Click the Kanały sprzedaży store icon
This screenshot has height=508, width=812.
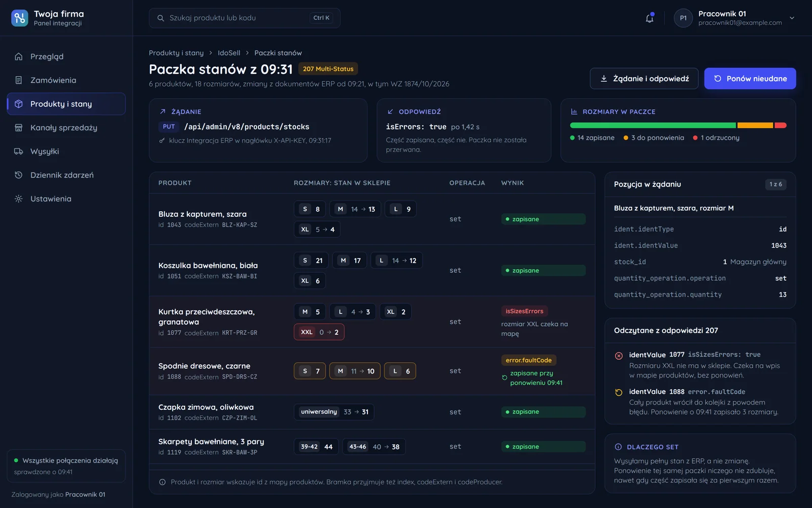tap(19, 128)
